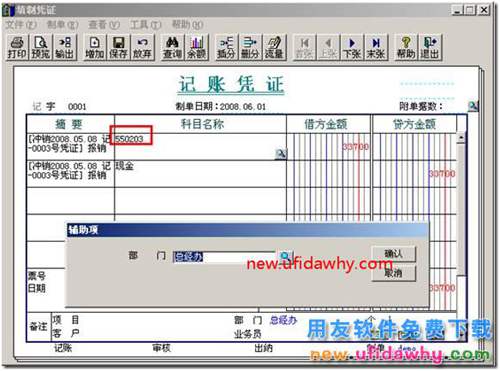Go to next voucher with 下张
The width and height of the screenshot is (500, 371).
click(x=352, y=47)
